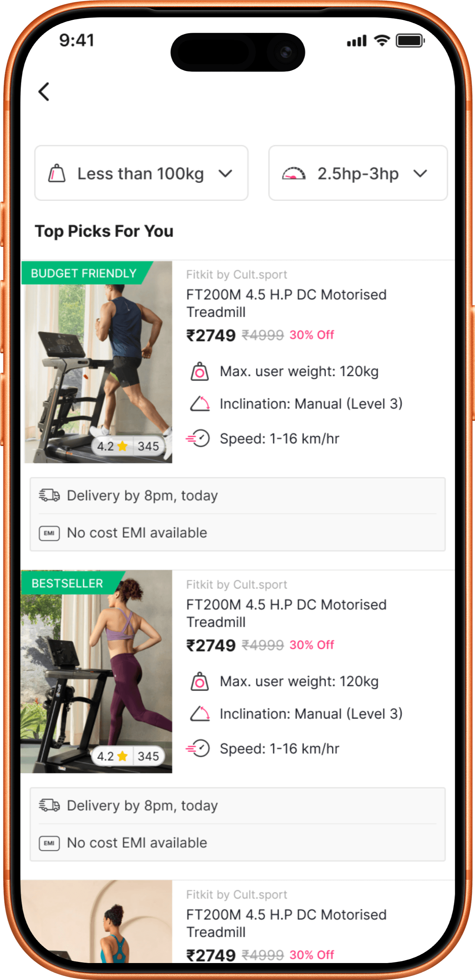The image size is (475, 980).
Task: Expand chevron next to Less than 100kg
Action: pos(225,174)
